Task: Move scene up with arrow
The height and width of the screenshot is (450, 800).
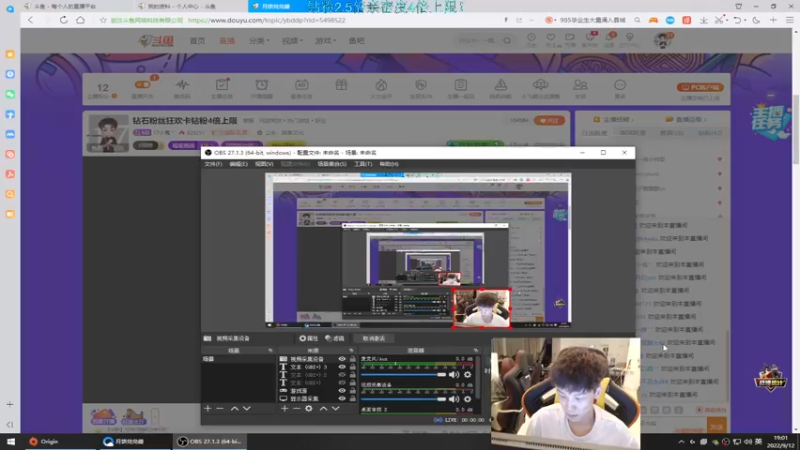Action: [x=234, y=409]
